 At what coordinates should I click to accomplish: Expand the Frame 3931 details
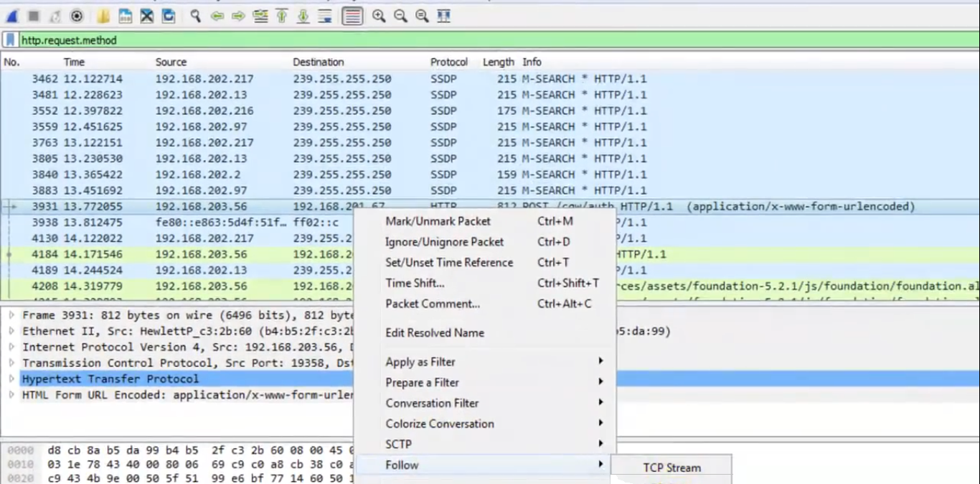click(11, 315)
